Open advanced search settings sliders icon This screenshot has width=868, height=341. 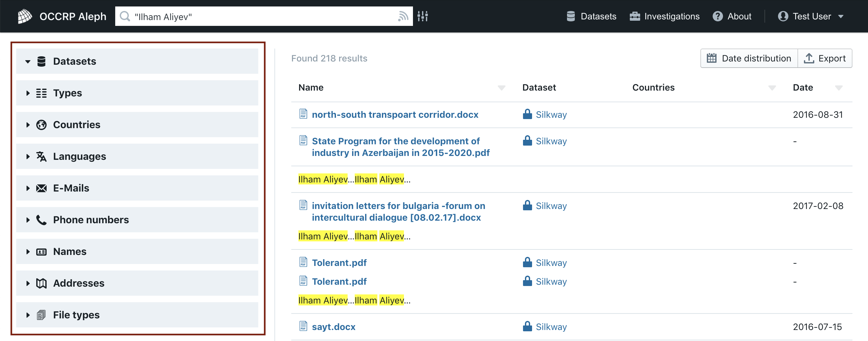point(423,16)
